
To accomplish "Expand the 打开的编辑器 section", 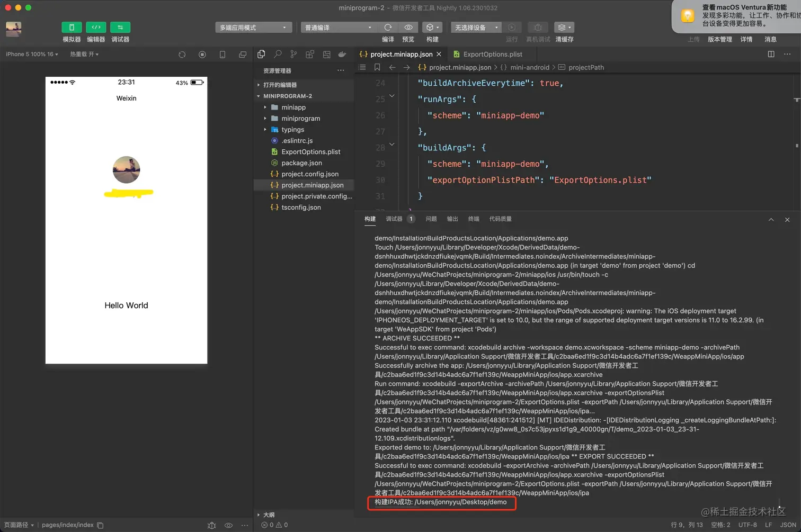I will tap(304, 85).
